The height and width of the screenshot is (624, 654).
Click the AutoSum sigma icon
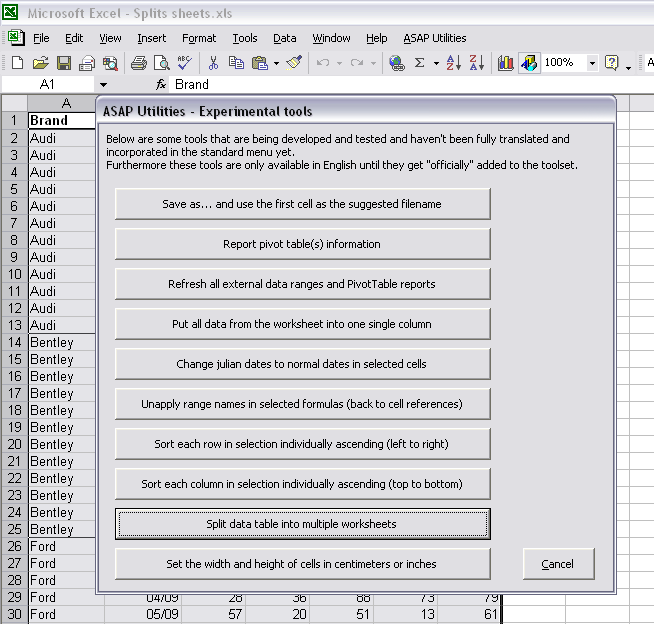[420, 63]
